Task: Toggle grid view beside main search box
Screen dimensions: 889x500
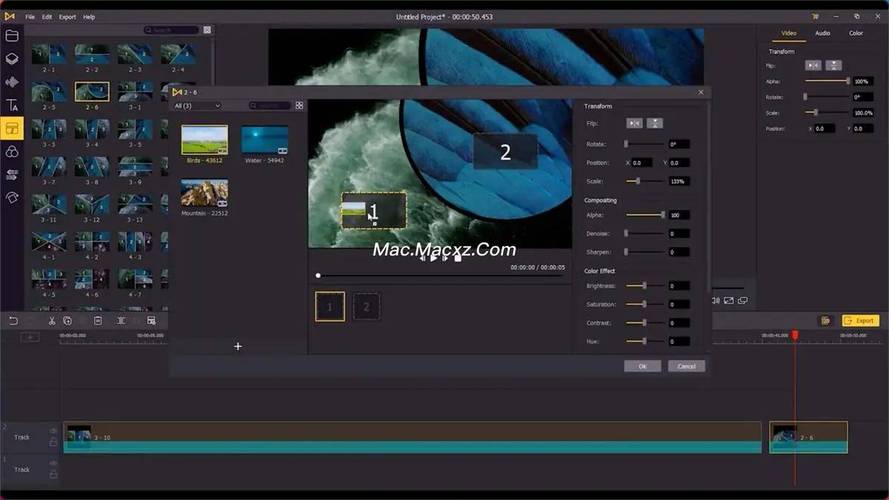Action: click(x=208, y=29)
